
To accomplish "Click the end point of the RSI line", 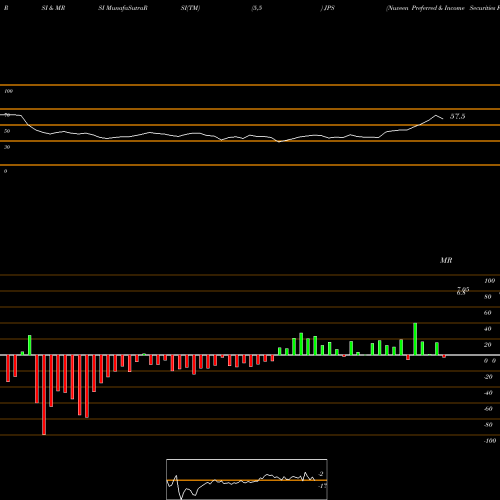I will (443, 119).
